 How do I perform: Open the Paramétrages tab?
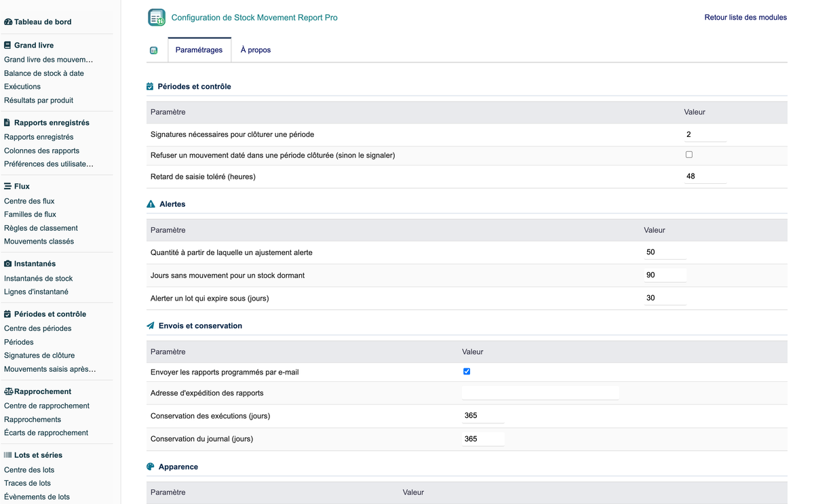click(x=199, y=50)
